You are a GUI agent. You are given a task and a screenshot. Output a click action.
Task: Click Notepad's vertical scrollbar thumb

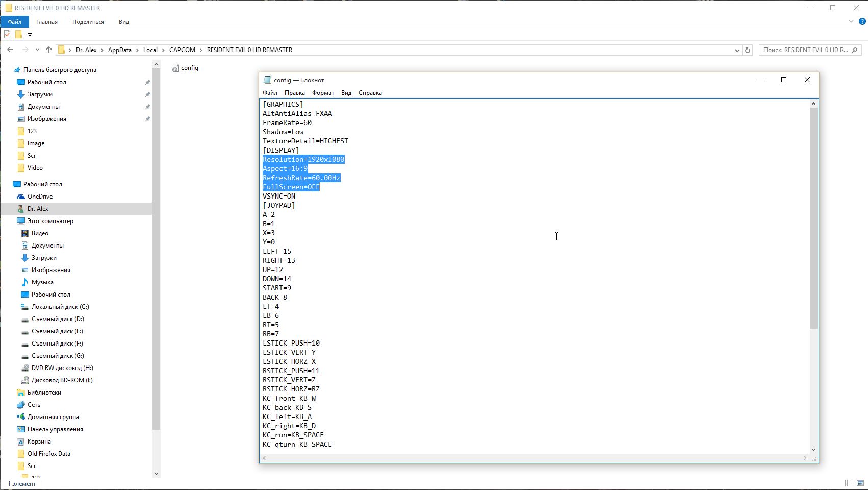pos(813,218)
